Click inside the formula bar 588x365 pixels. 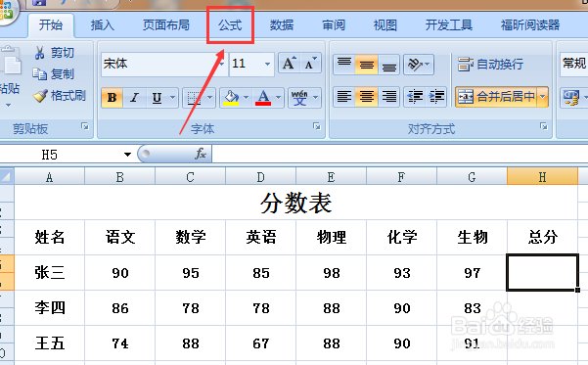point(400,155)
